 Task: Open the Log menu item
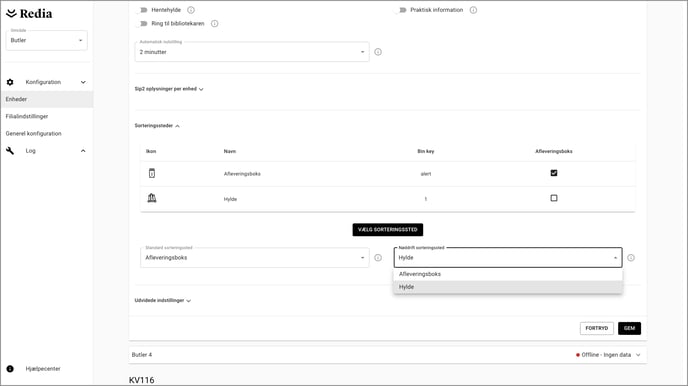coord(30,151)
